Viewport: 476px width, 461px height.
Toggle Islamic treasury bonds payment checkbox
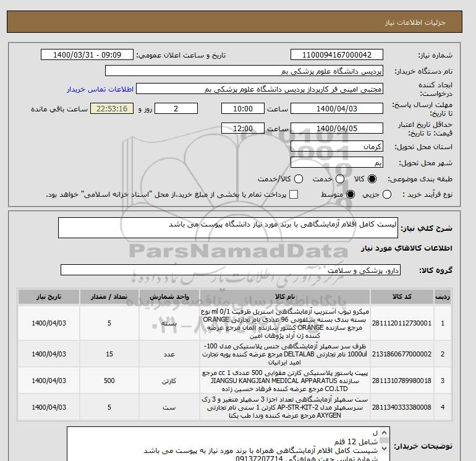pyautogui.click(x=294, y=194)
